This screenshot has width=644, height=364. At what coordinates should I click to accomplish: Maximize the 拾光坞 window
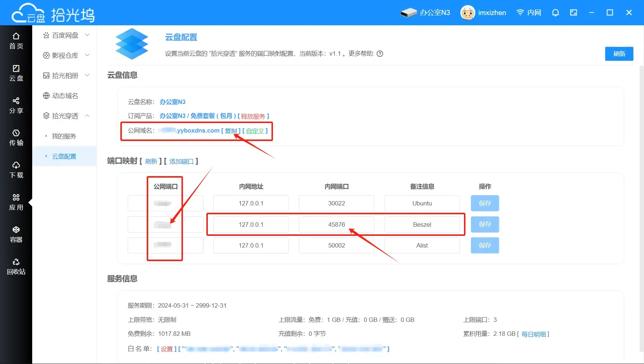(x=610, y=12)
